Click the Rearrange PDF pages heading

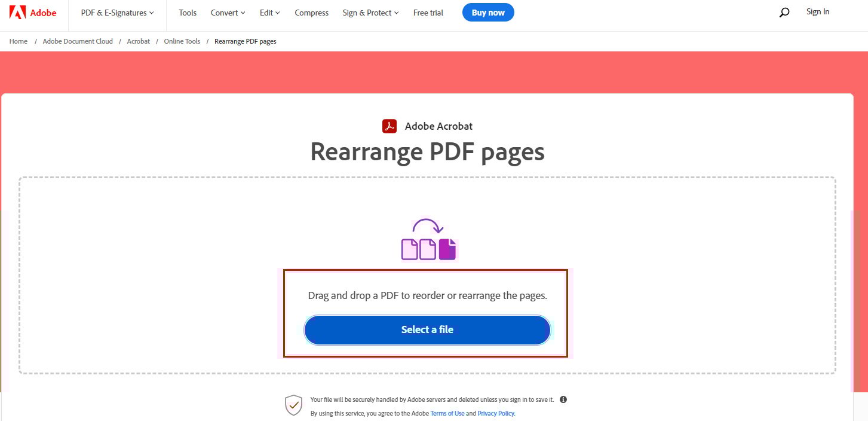427,151
